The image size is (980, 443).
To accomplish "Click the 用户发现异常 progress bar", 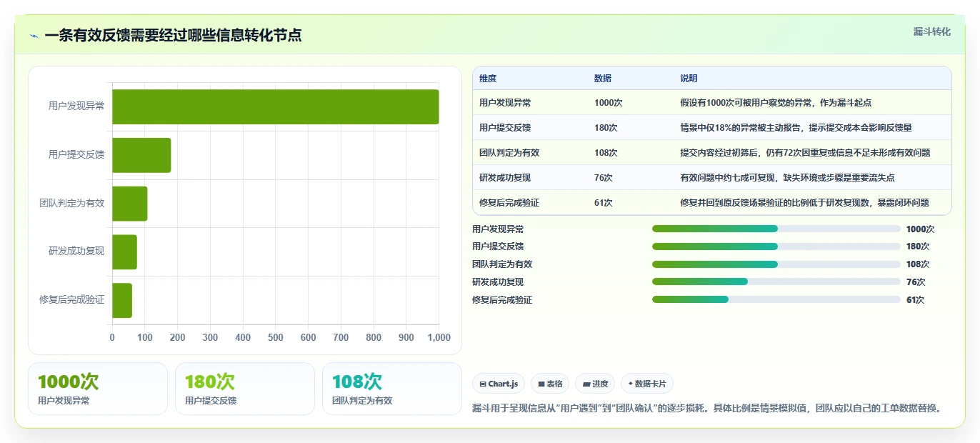I will pyautogui.click(x=776, y=229).
